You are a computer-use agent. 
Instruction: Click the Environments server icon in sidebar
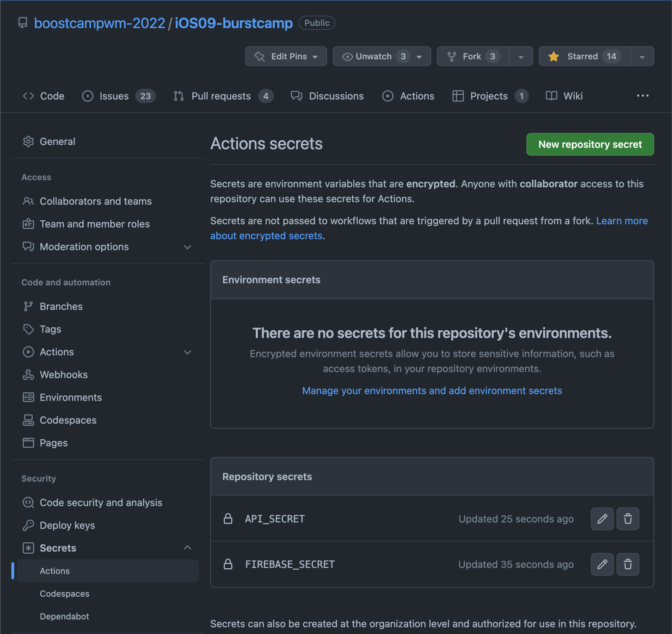(28, 397)
